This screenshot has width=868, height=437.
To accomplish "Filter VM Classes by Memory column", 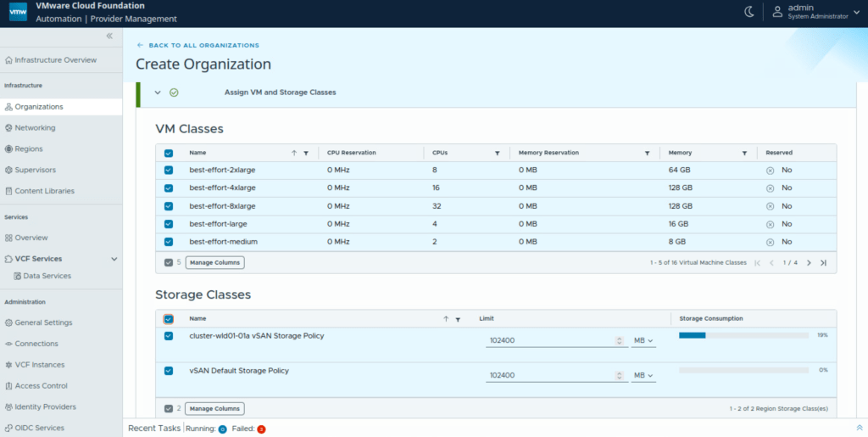I will click(x=744, y=153).
